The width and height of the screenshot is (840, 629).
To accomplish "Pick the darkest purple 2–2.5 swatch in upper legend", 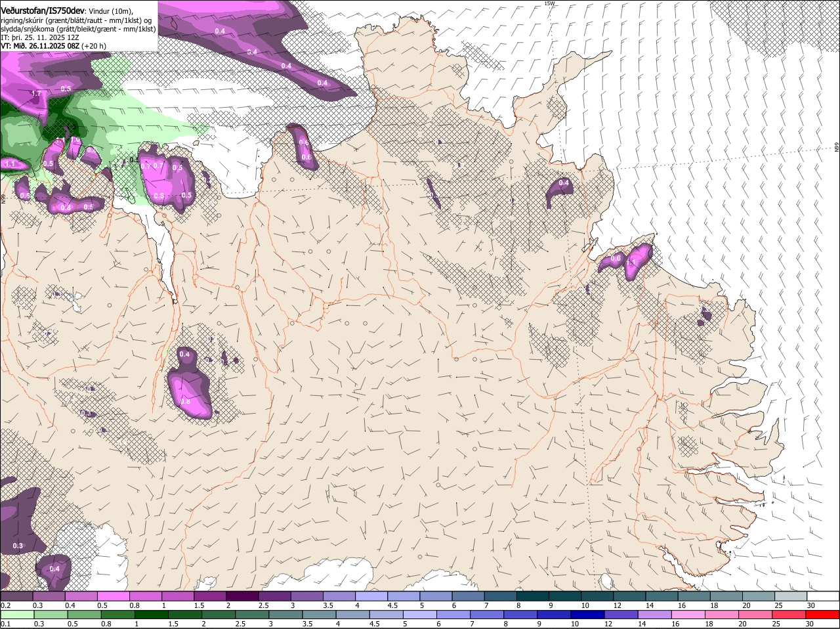I will click(242, 596).
